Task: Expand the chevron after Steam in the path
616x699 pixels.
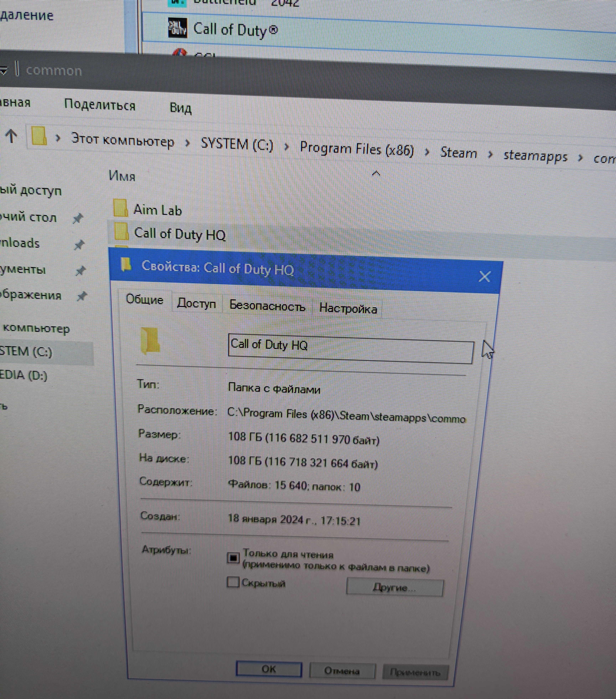Action: tap(490, 155)
